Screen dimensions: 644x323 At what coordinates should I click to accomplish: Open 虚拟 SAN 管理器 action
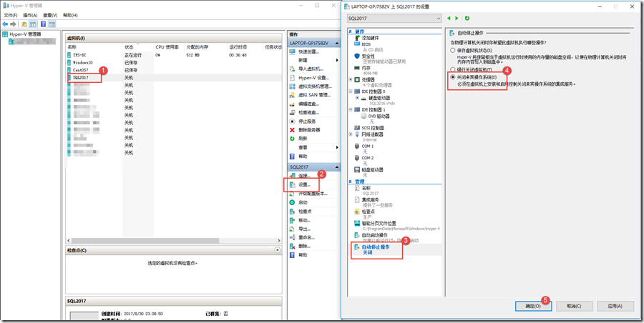(314, 95)
